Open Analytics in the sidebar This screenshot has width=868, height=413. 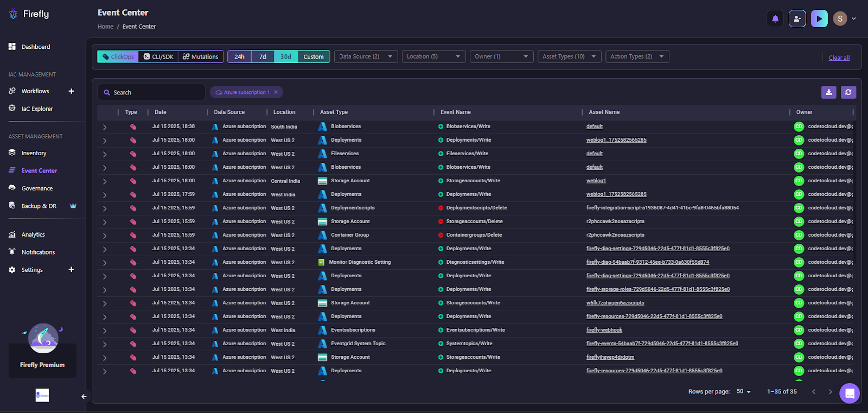tap(33, 234)
